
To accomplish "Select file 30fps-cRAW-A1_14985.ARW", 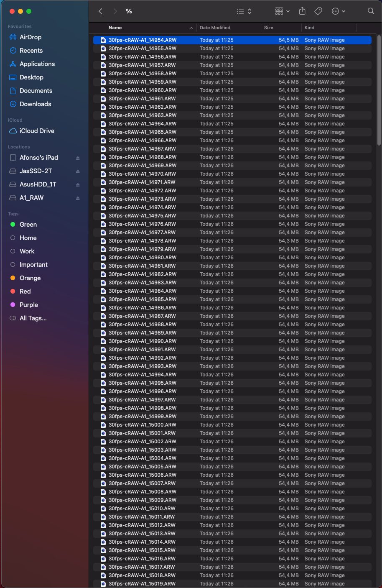I will (x=232, y=299).
